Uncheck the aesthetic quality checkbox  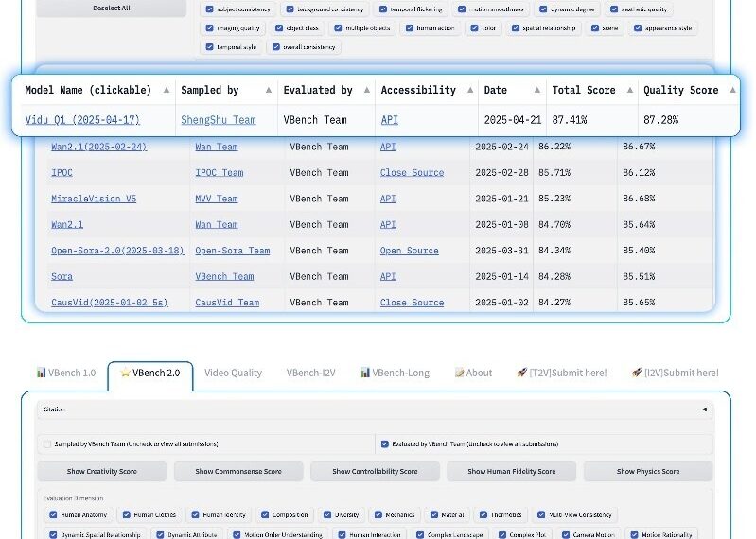click(x=614, y=9)
